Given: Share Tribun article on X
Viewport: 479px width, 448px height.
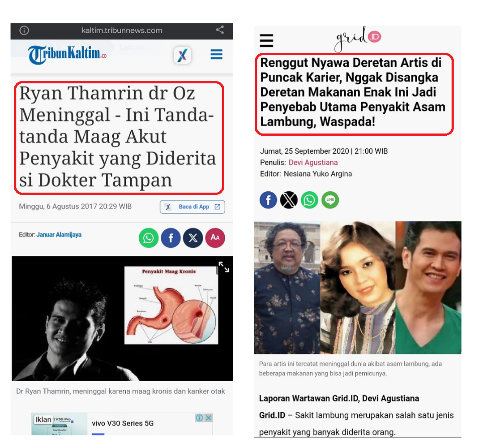Looking at the screenshot, I should pos(193,238).
